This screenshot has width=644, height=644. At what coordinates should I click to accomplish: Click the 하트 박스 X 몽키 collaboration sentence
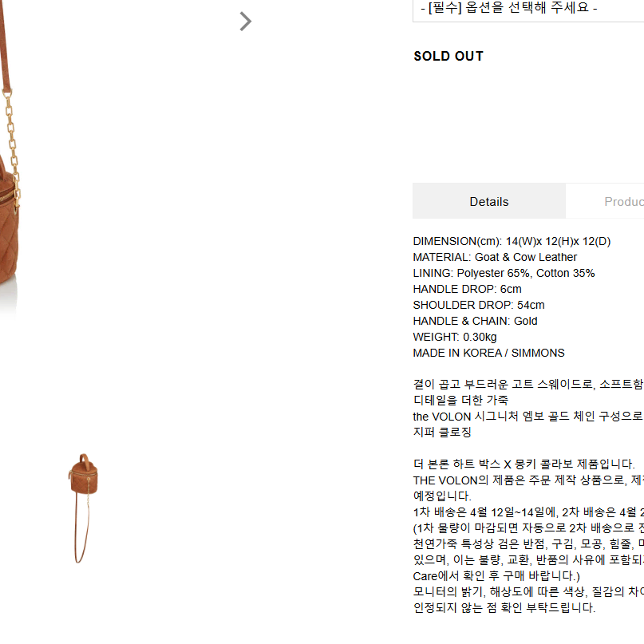point(524,464)
